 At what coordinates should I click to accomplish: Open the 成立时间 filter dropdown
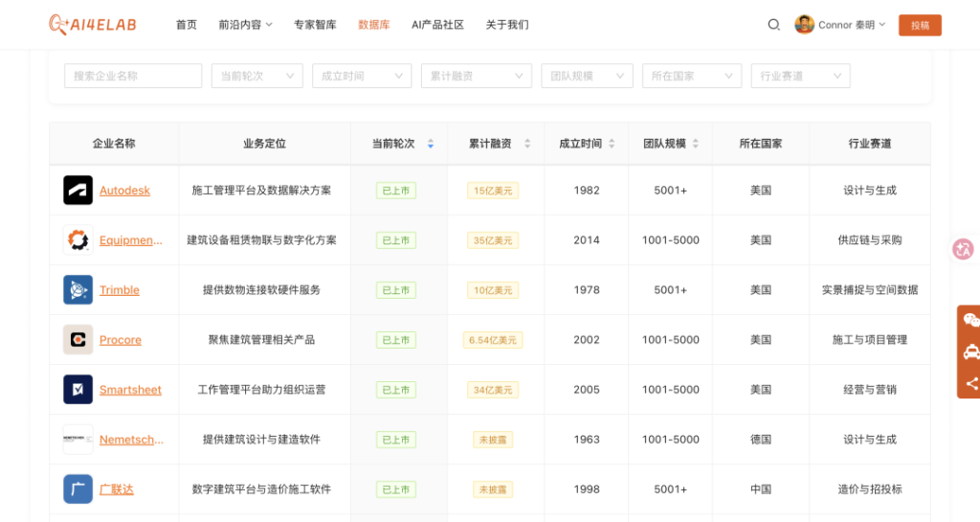(362, 76)
